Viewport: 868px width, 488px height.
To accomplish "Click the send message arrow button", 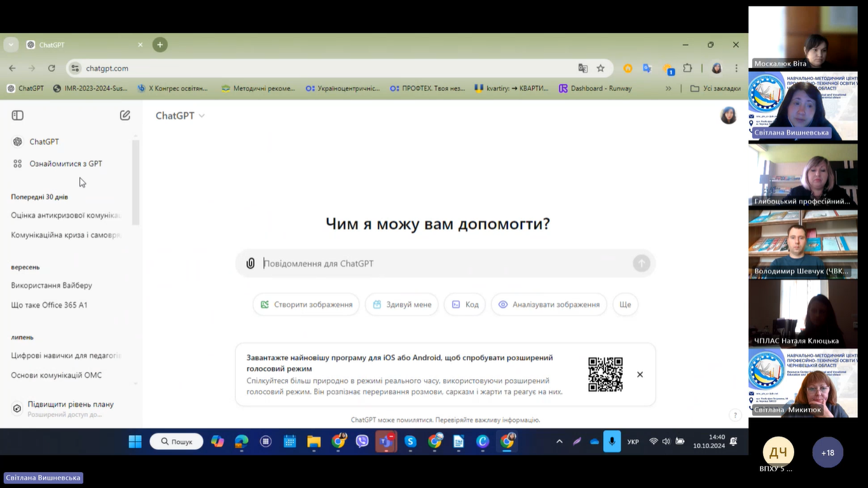I will (x=641, y=263).
